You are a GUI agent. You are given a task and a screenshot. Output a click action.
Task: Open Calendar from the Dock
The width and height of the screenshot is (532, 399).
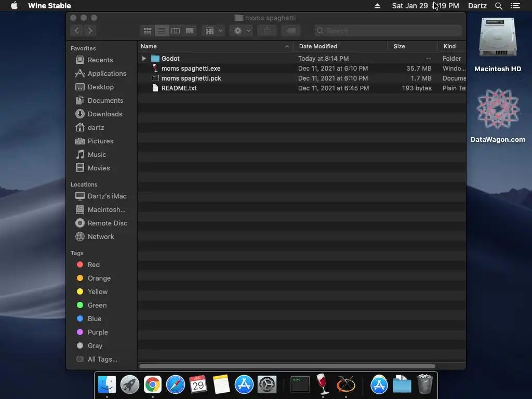[x=198, y=385]
